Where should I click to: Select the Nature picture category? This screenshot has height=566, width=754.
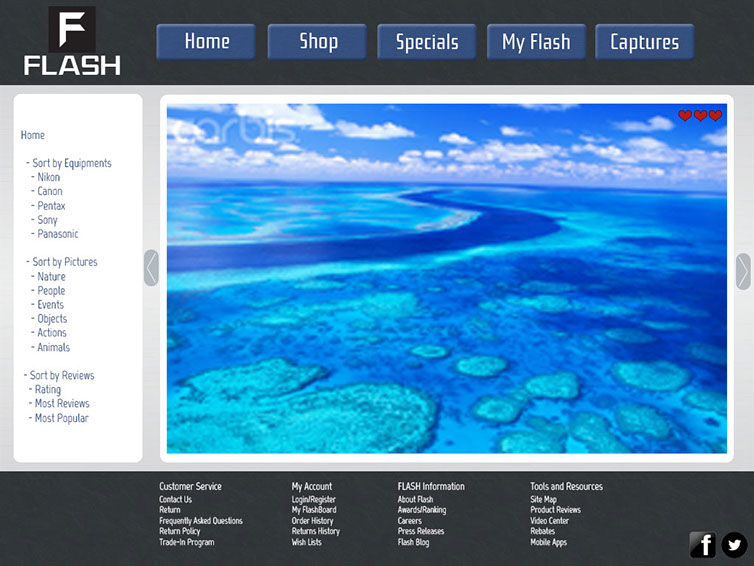point(51,276)
